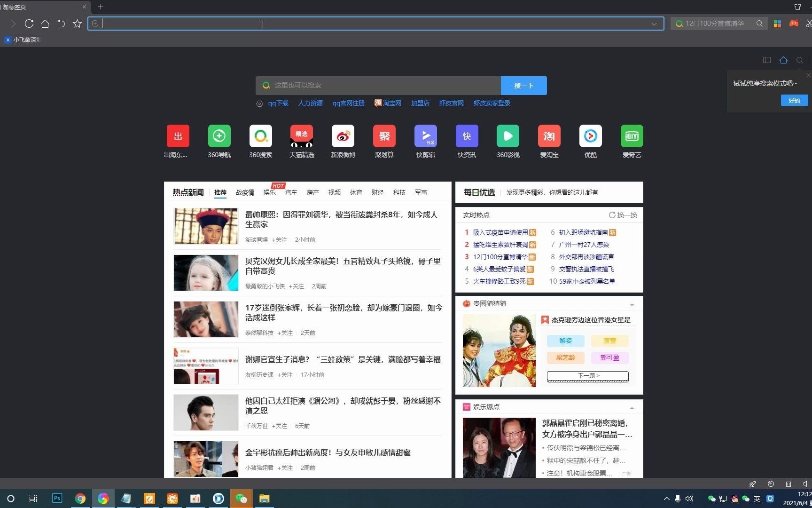812x508 pixels.
Task: Open the browser skin shirt icon
Action: click(x=797, y=7)
